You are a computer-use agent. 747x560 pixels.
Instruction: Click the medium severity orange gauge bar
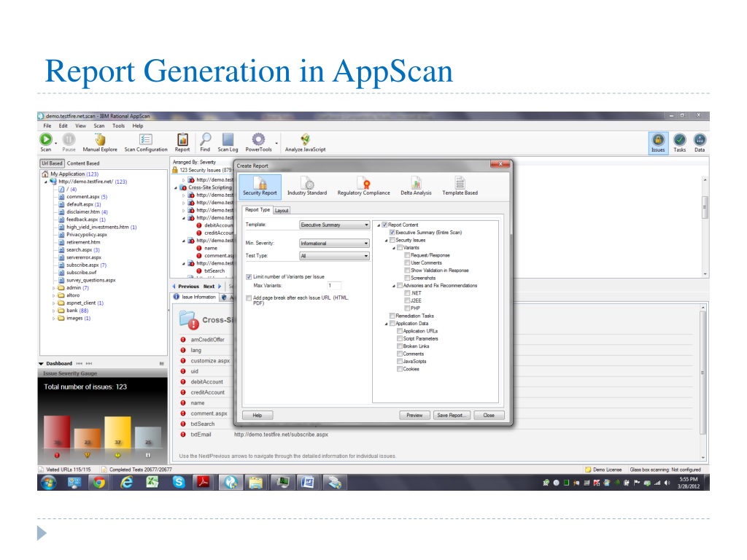(x=88, y=438)
